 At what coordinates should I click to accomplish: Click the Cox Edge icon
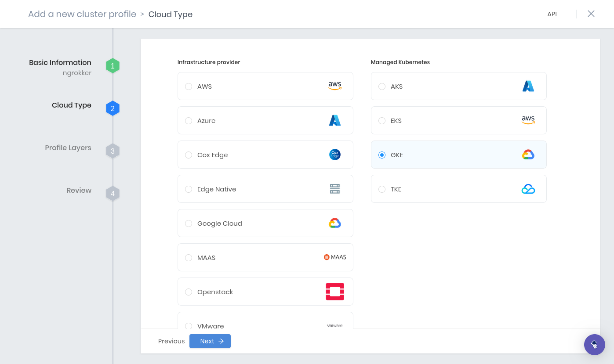(334, 154)
